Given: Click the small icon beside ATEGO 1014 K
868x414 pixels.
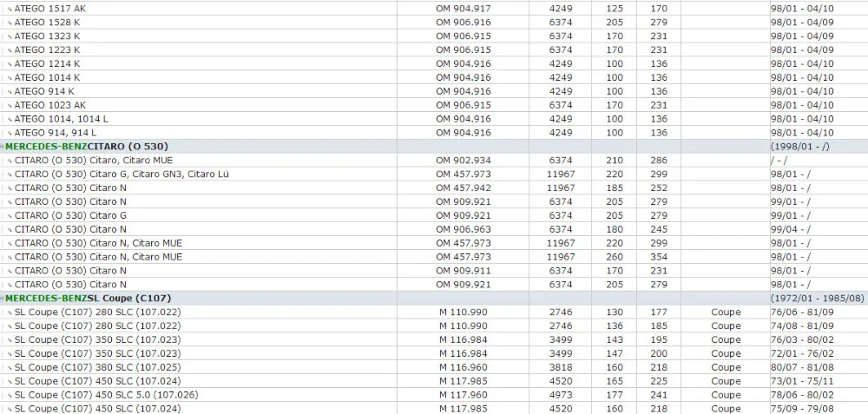Looking at the screenshot, I should coord(10,79).
